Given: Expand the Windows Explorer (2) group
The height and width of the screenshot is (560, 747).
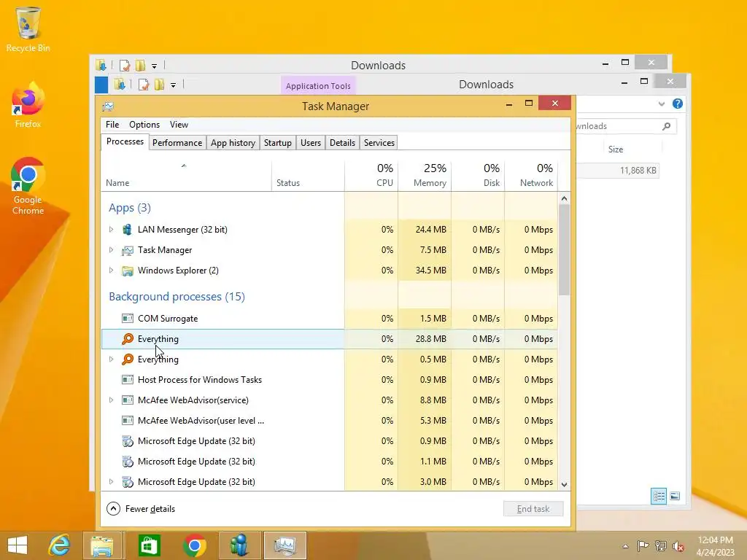Looking at the screenshot, I should [x=111, y=271].
